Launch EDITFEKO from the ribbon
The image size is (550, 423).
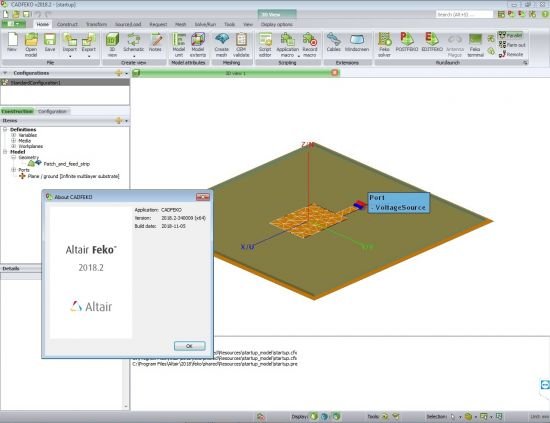432,43
